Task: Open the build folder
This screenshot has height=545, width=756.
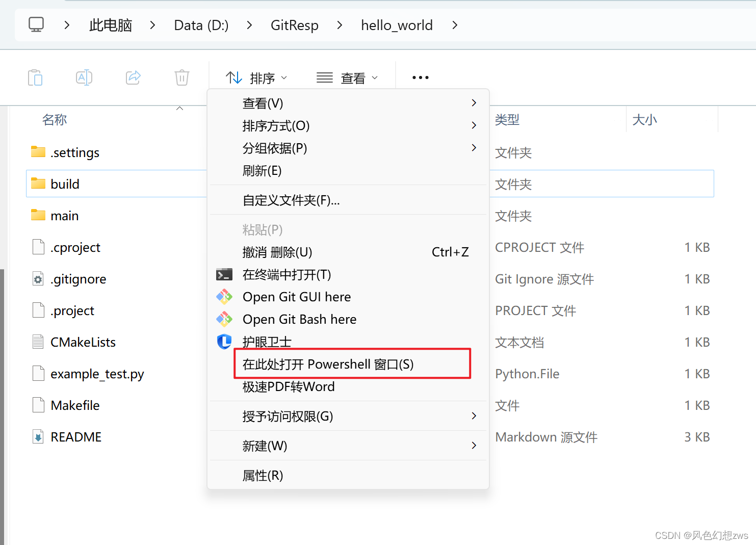Action: (x=65, y=184)
